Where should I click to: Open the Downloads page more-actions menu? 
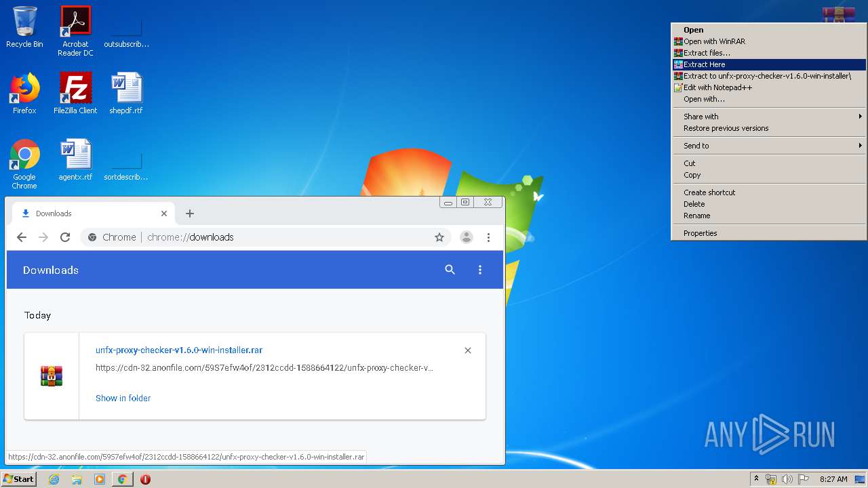click(480, 270)
